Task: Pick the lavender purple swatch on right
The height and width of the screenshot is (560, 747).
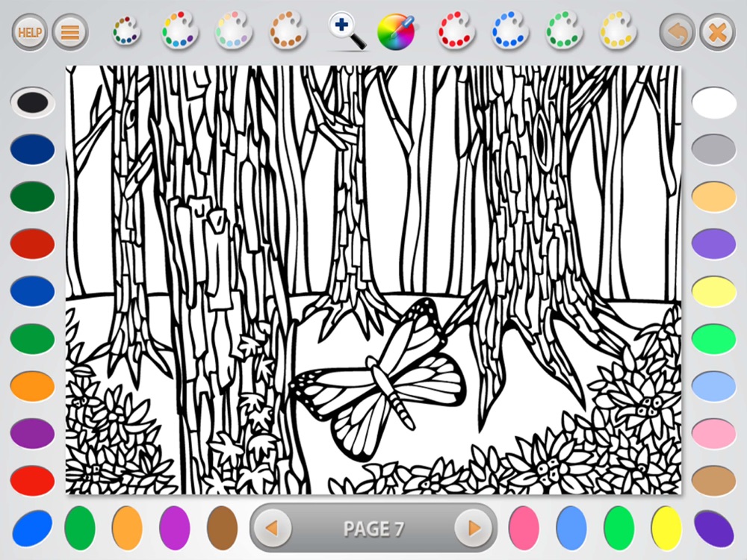Action: point(713,244)
